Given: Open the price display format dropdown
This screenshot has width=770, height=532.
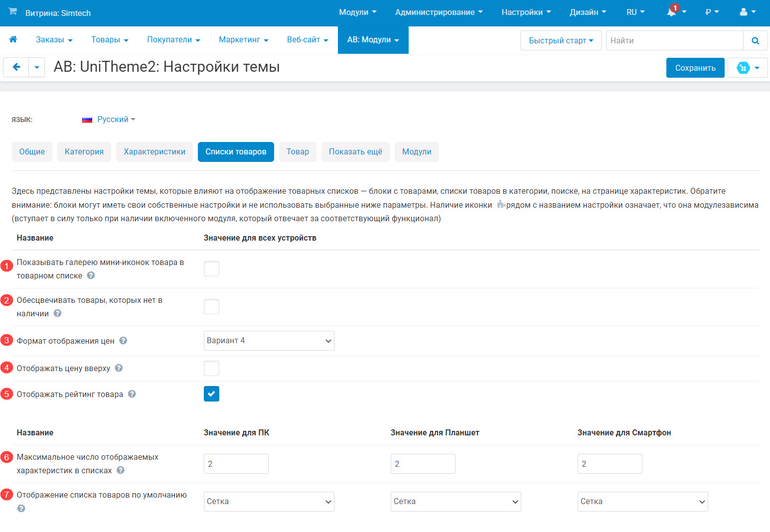Looking at the screenshot, I should pos(269,341).
